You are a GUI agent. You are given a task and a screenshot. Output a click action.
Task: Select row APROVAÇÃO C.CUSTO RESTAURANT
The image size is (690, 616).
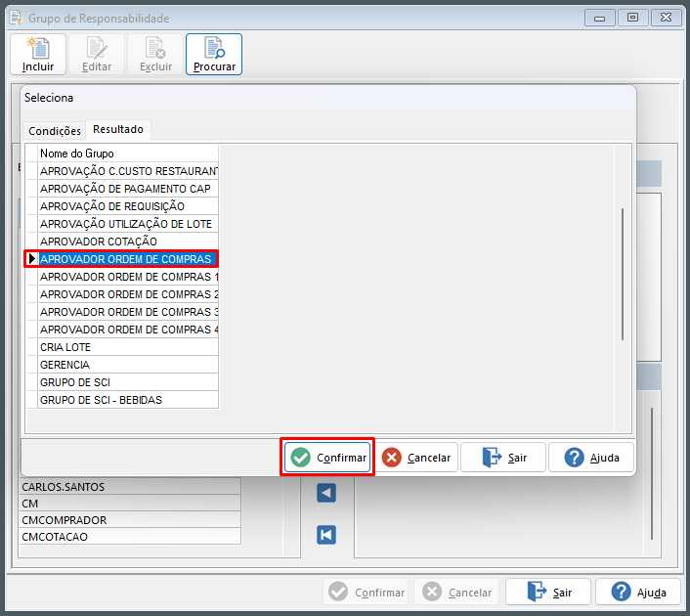click(x=128, y=171)
